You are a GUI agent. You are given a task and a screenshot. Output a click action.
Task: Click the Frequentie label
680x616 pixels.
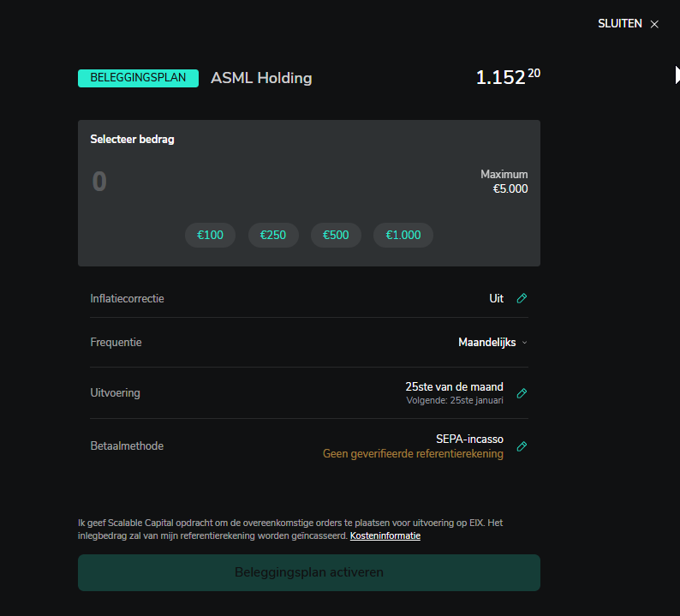point(116,343)
